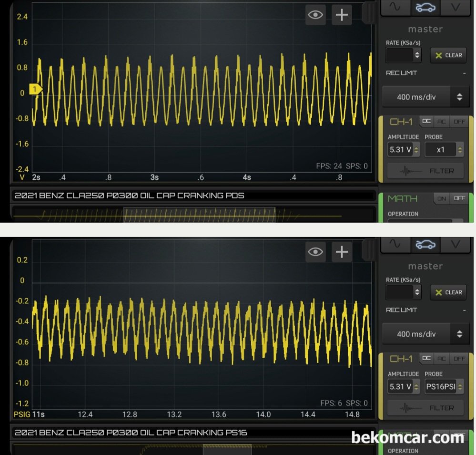This screenshot has width=476, height=455.
Task: Click the FILTER button below the PS16PSI probe
Action: point(425,408)
